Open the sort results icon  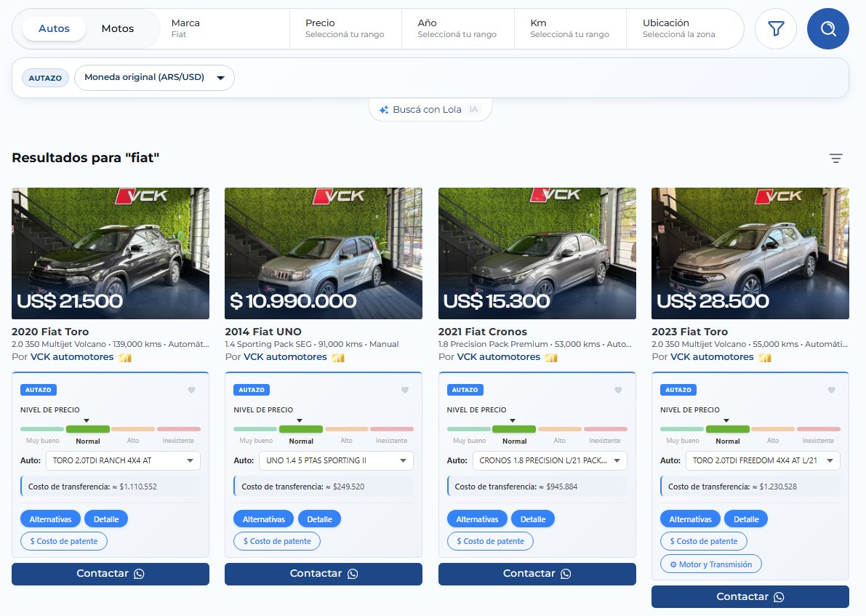(x=835, y=159)
